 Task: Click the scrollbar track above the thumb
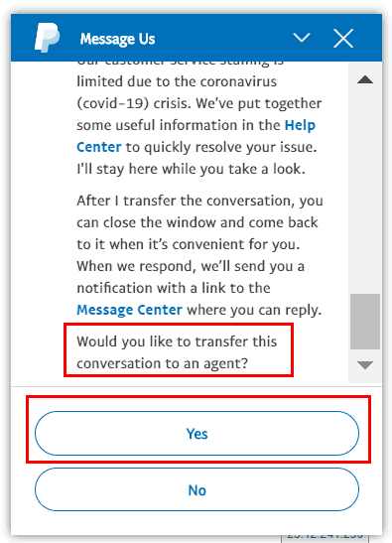click(x=365, y=191)
